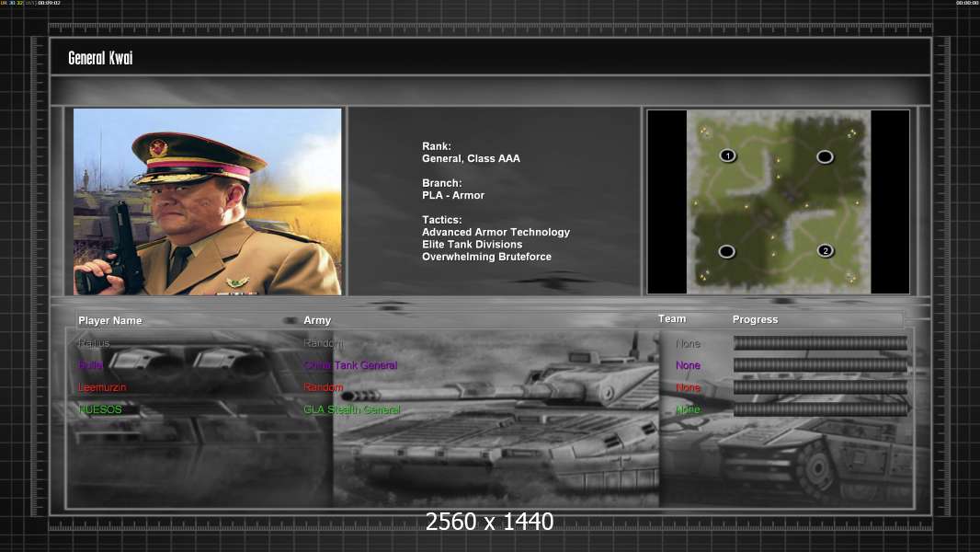The height and width of the screenshot is (552, 980).
Task: Click the gray 'None' team entry in top row
Action: click(x=688, y=343)
